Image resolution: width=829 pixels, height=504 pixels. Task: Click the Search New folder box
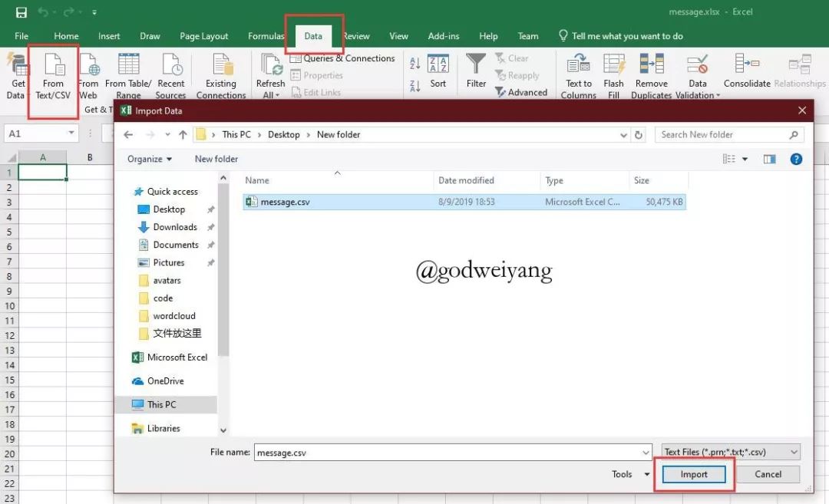pos(729,135)
